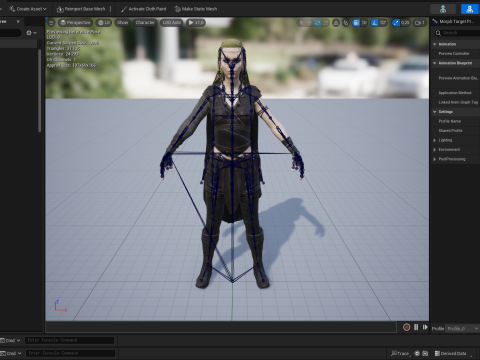Viewport: 480px width, 360px height.
Task: Select the Application Method row
Action: 456,93
